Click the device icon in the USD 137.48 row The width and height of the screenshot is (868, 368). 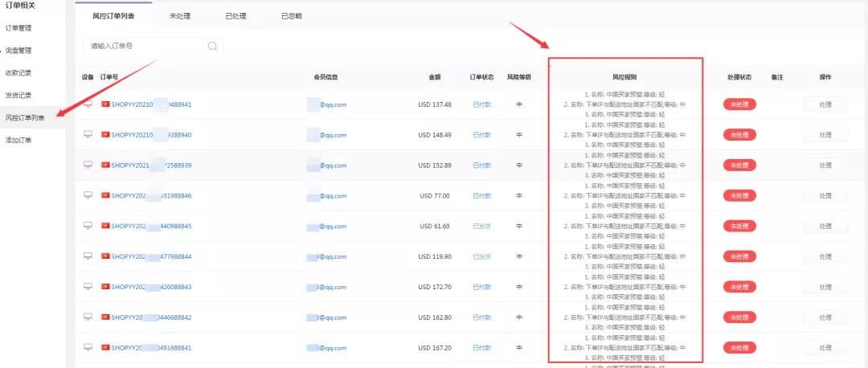[x=88, y=104]
